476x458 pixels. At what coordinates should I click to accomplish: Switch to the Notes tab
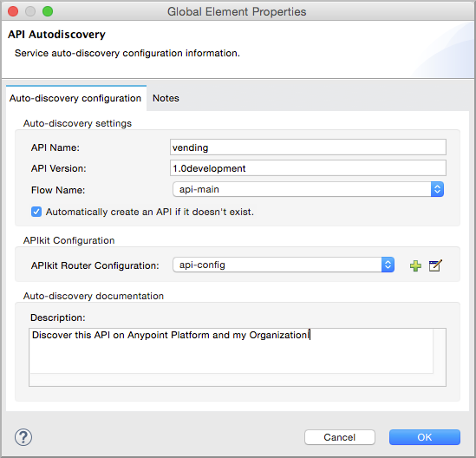[x=166, y=98]
